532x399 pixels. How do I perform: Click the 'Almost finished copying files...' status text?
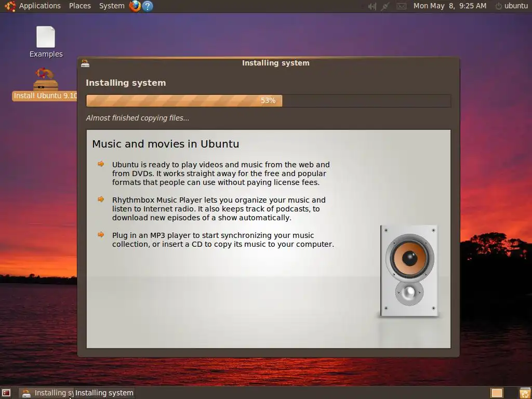click(137, 118)
